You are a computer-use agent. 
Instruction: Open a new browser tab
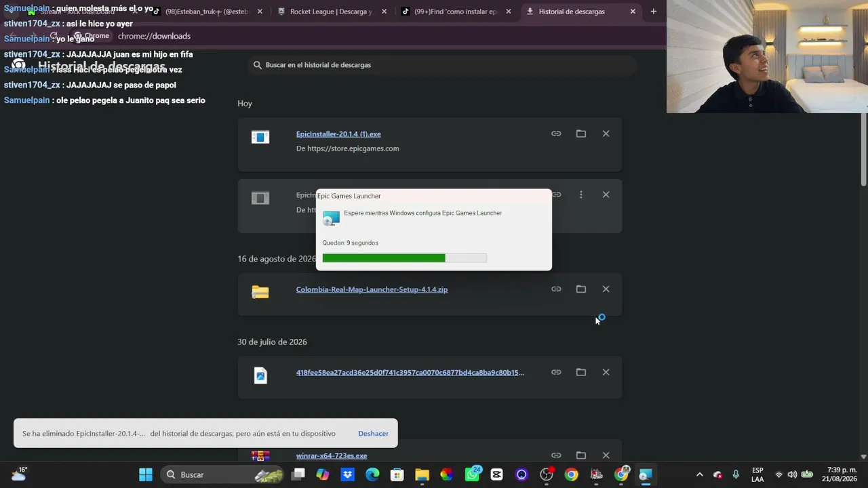coord(653,12)
